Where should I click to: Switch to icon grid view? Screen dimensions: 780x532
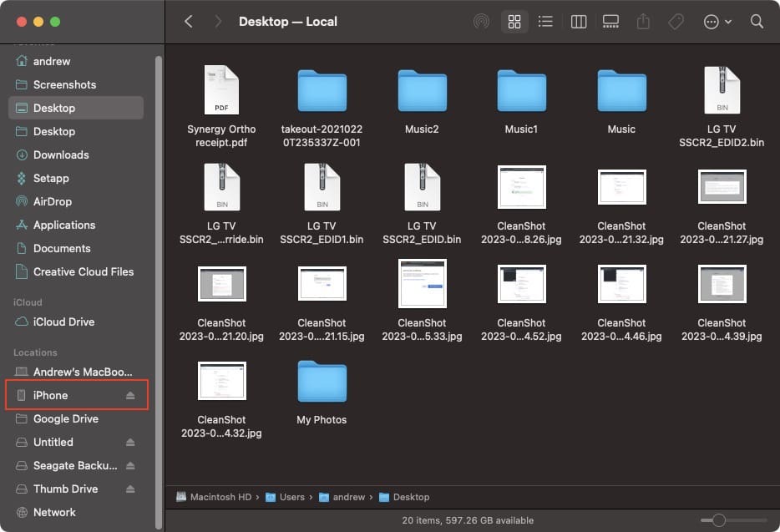(514, 22)
